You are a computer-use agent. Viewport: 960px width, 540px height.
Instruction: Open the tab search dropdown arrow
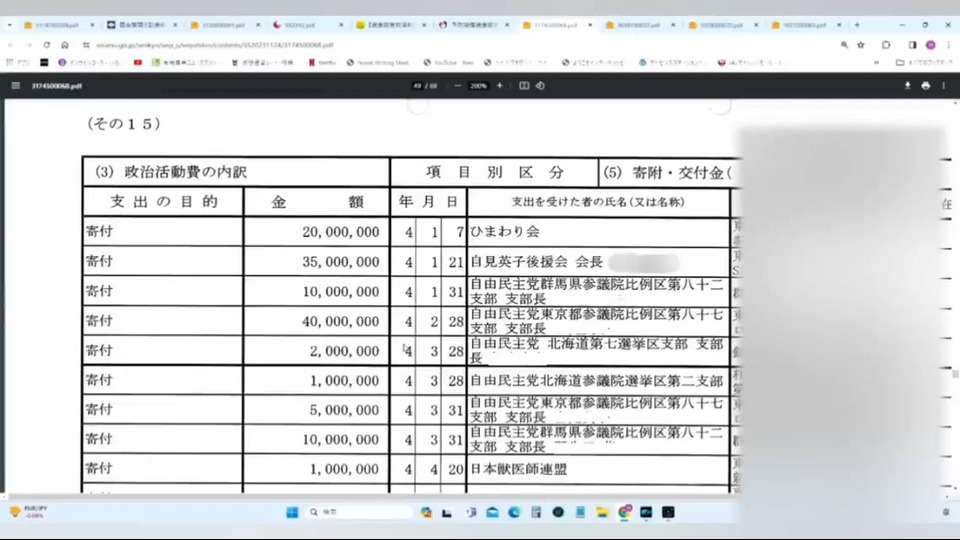click(10, 25)
